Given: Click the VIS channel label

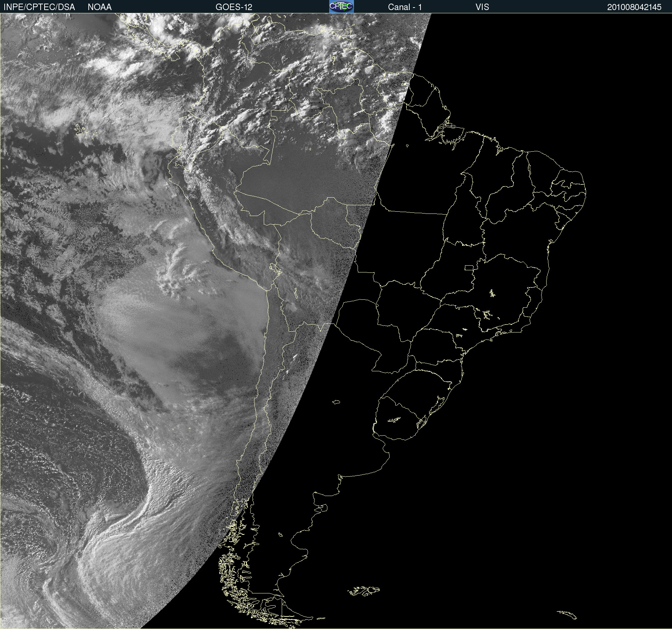Looking at the screenshot, I should coord(482,7).
